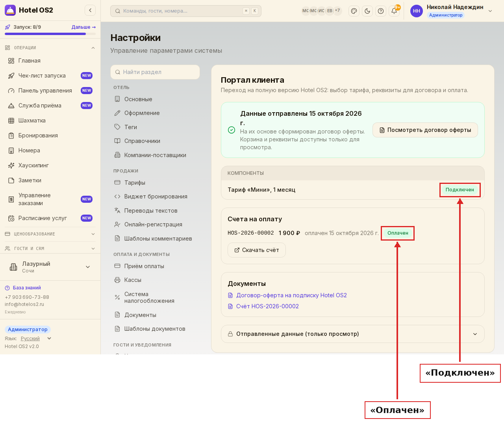
Task: Open Система налогообложения settings section
Action: pyautogui.click(x=155, y=297)
